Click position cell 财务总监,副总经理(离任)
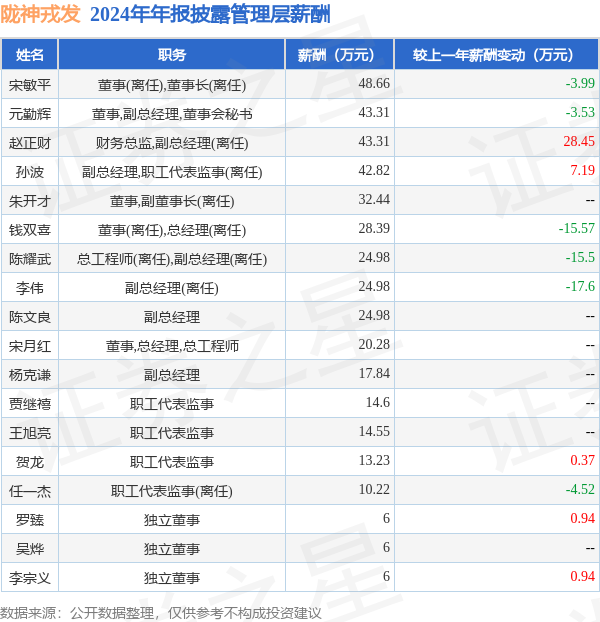 [172, 143]
